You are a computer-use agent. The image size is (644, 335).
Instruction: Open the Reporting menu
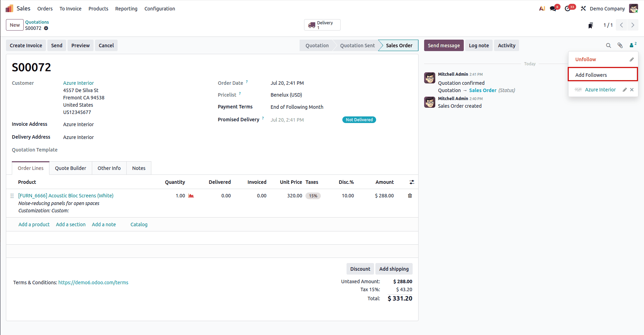pos(126,9)
